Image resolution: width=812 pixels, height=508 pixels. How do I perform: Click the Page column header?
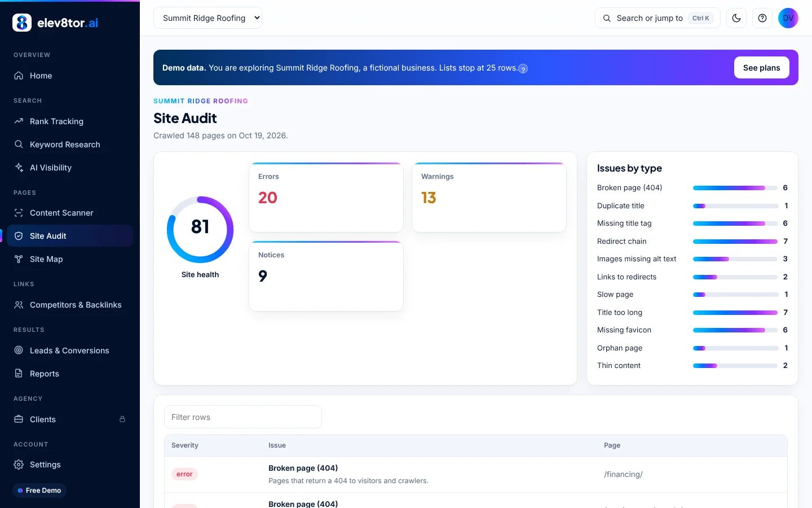click(612, 445)
